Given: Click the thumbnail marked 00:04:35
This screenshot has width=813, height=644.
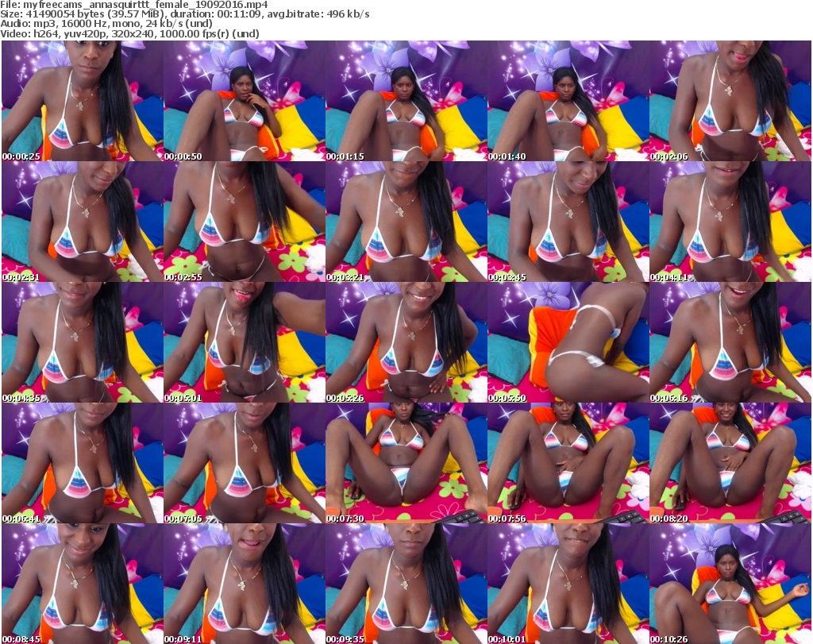Looking at the screenshot, I should pos(83,343).
